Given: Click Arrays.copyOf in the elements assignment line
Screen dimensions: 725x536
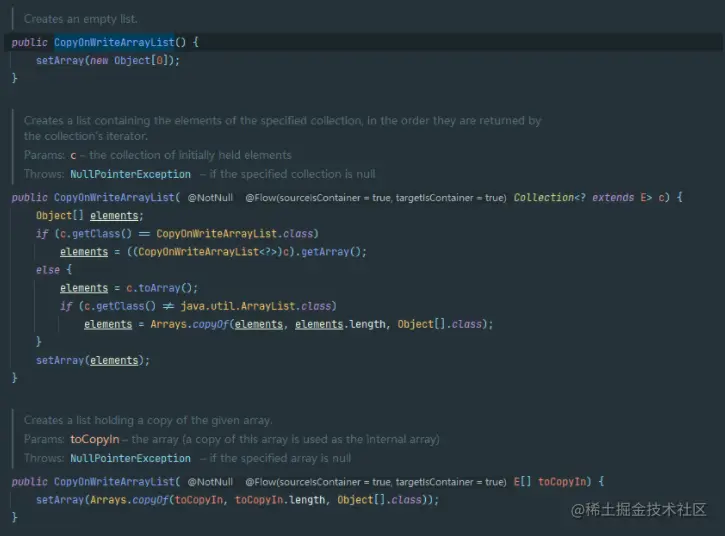Looking at the screenshot, I should point(190,324).
